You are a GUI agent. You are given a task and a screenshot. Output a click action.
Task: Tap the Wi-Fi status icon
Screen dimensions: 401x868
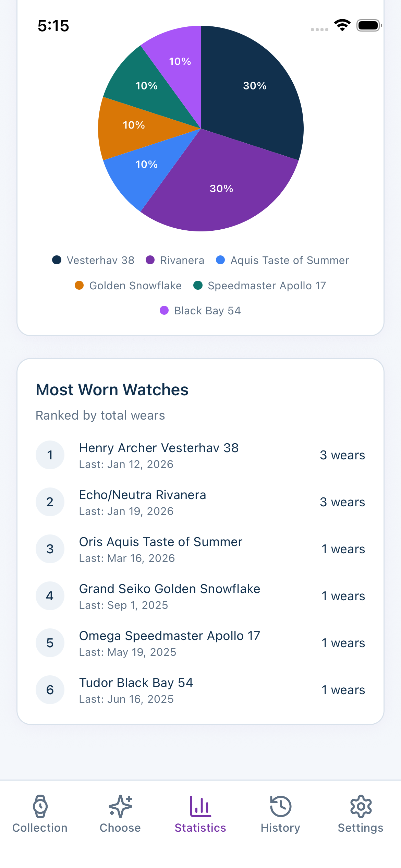pos(342,26)
